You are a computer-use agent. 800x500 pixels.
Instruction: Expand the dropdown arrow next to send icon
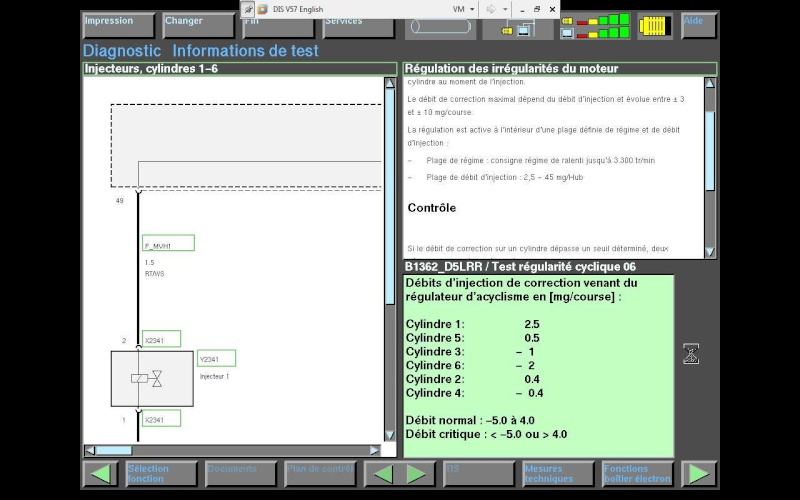505,9
